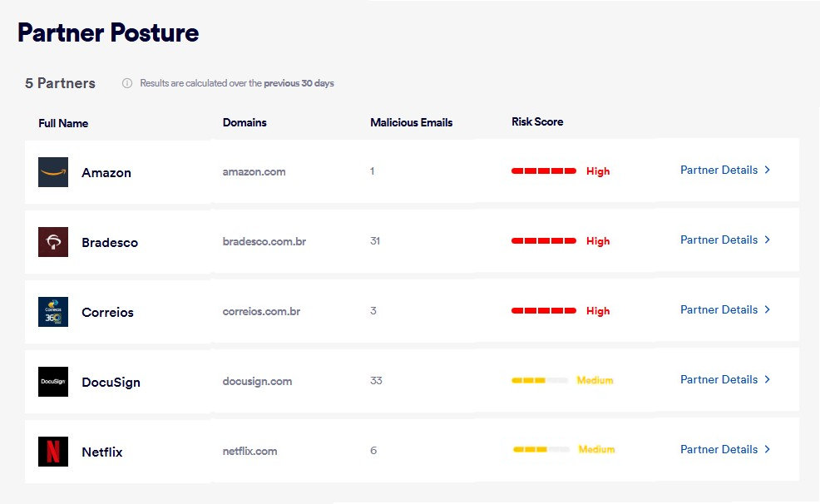This screenshot has height=504, width=820.
Task: View Partner Details for Correios
Action: pos(719,309)
